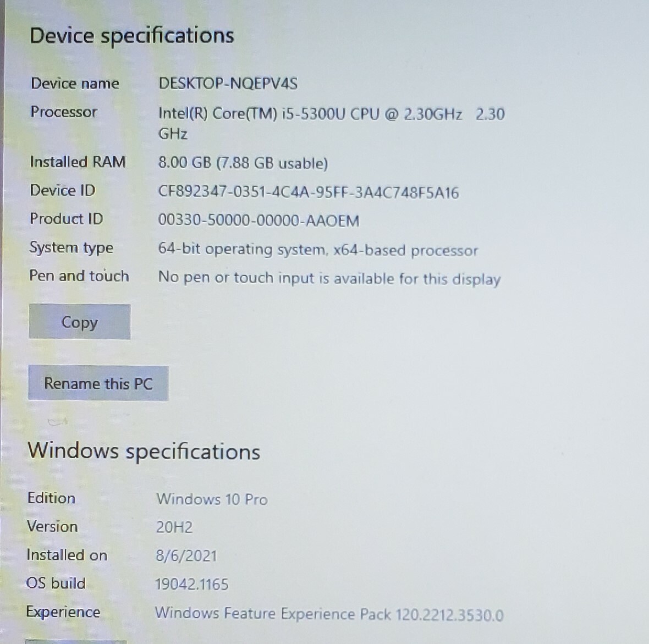Click the 64-bit operating system text
Image resolution: width=649 pixels, height=644 pixels.
tap(318, 250)
